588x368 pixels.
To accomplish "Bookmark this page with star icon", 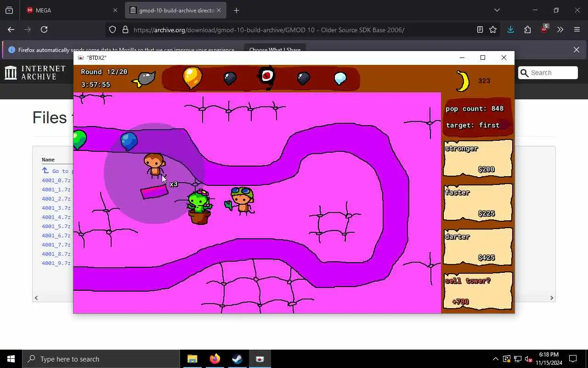I will (x=493, y=30).
